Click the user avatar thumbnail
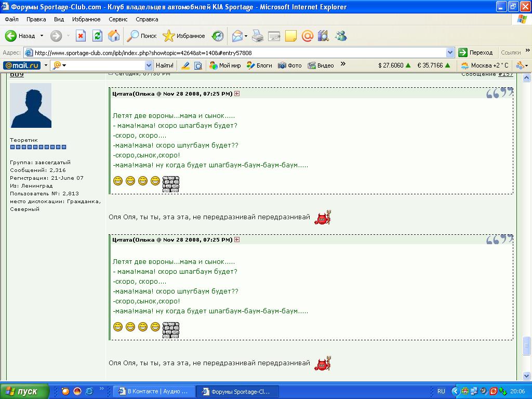This screenshot has width=532, height=399. 31,105
